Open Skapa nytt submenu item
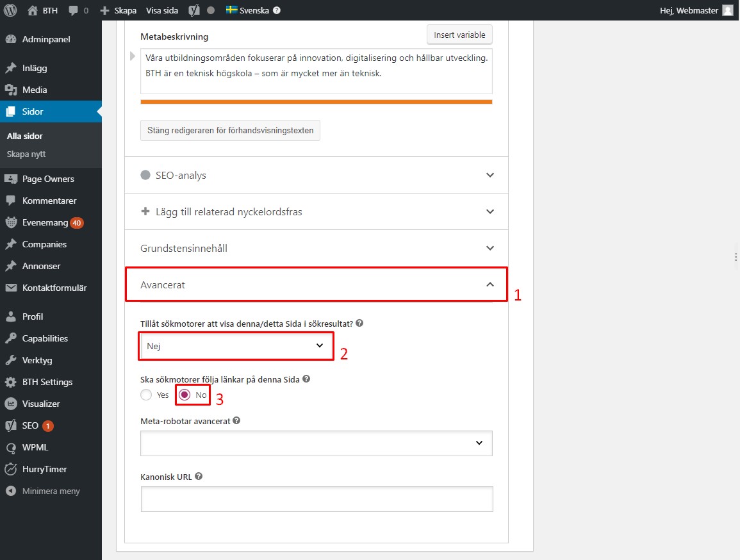740x560 pixels. coord(26,154)
